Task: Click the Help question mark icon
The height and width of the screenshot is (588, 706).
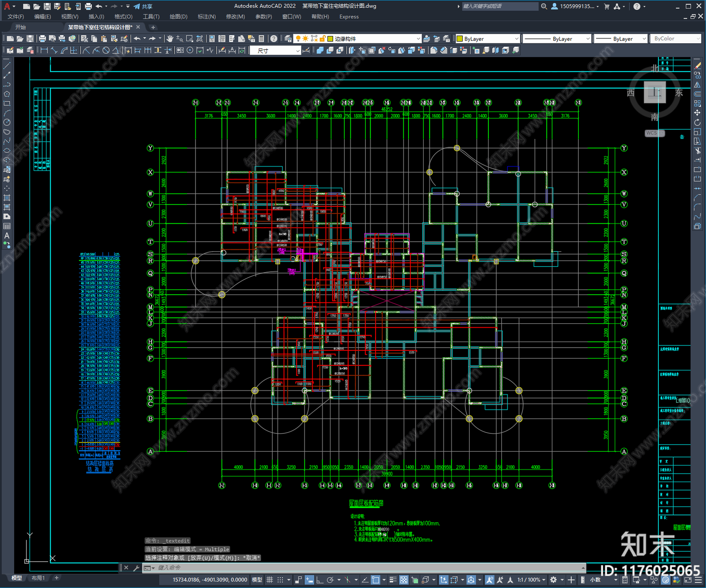Action: (274, 39)
